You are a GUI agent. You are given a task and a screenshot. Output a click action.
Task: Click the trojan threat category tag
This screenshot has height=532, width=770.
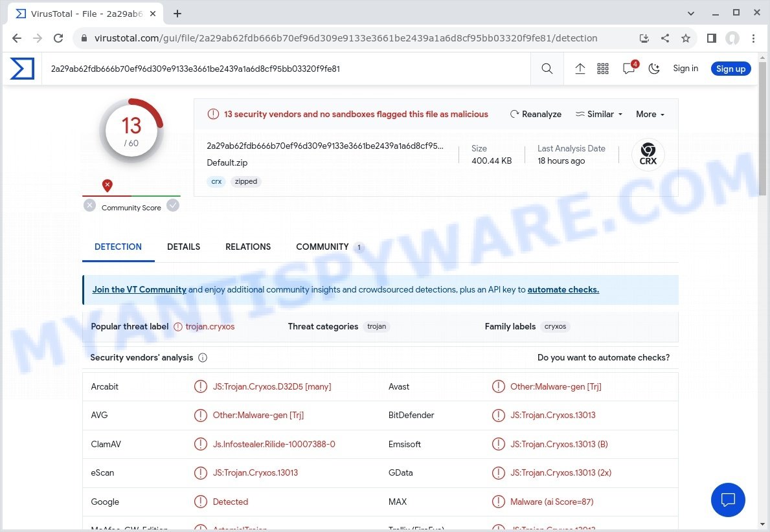[377, 326]
